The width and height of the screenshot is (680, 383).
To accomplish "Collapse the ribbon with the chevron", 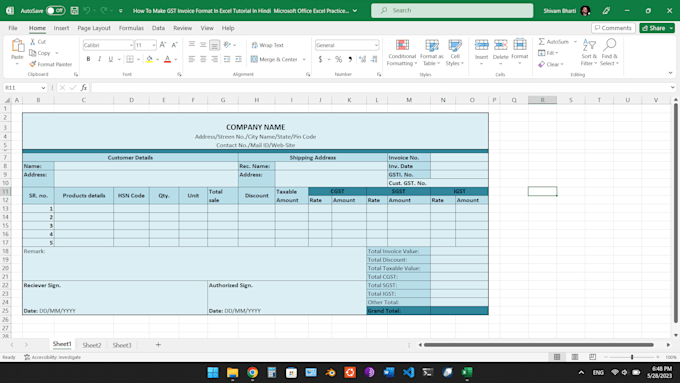I will click(x=670, y=73).
